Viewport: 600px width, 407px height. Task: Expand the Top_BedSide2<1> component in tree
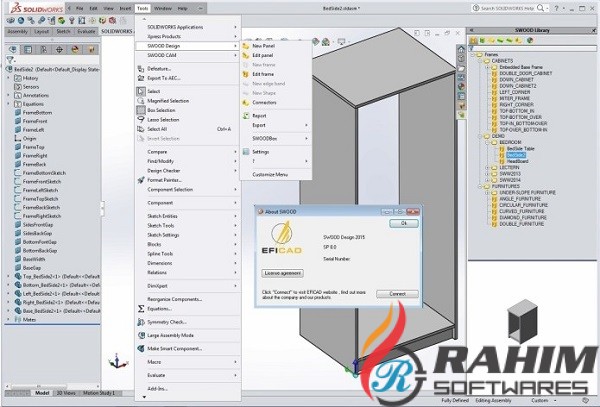pyautogui.click(x=8, y=276)
